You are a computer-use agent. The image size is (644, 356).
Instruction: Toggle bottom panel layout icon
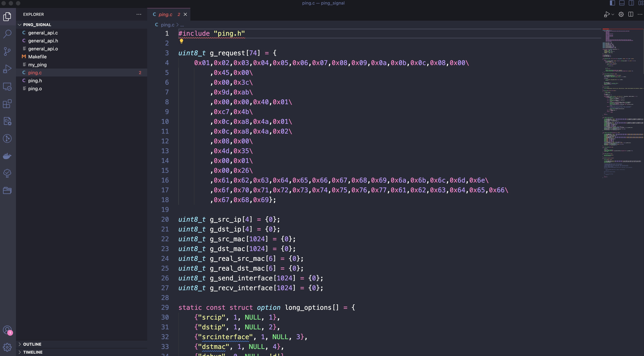click(622, 3)
